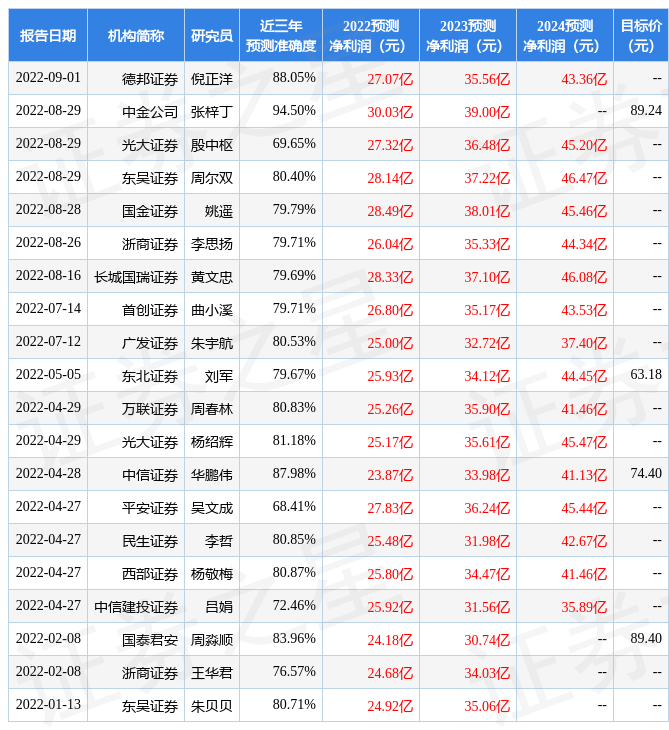This screenshot has width=669, height=730.
Task: Select accuracy value 69.65%
Action: pyautogui.click(x=294, y=144)
